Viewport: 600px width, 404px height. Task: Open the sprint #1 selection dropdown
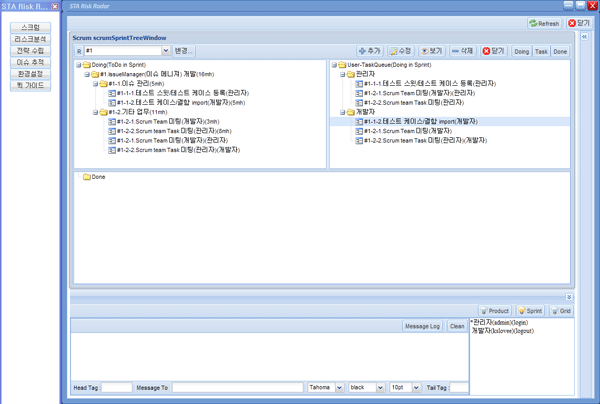(165, 51)
